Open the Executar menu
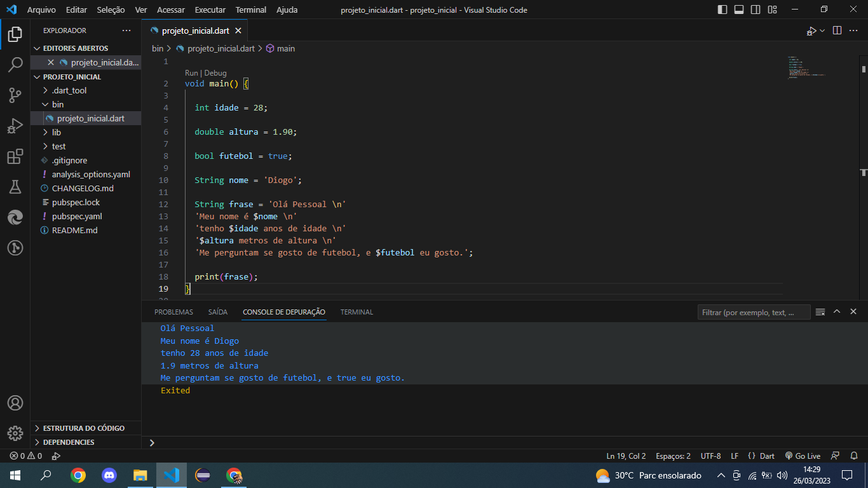 [210, 10]
